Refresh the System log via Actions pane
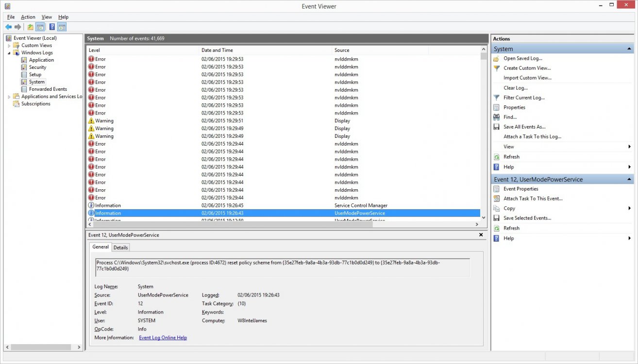The width and height of the screenshot is (638, 364). click(x=512, y=156)
